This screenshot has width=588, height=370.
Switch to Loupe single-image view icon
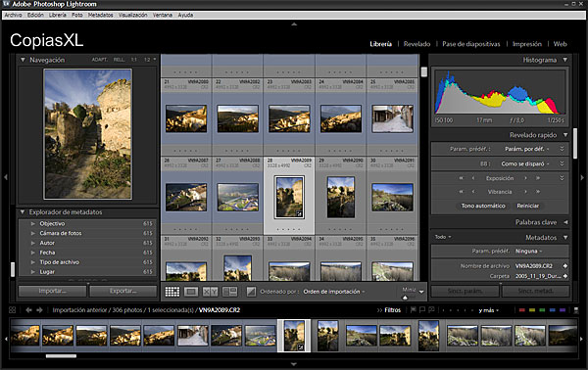[191, 292]
